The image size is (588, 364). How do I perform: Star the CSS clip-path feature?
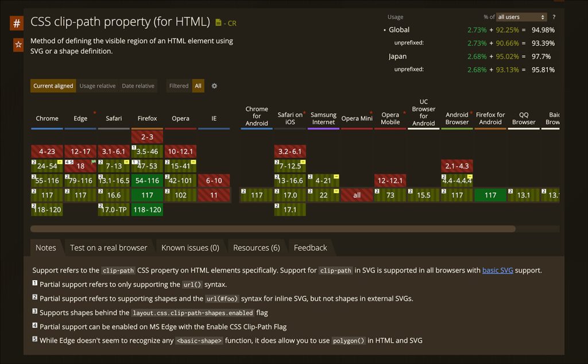point(18,44)
